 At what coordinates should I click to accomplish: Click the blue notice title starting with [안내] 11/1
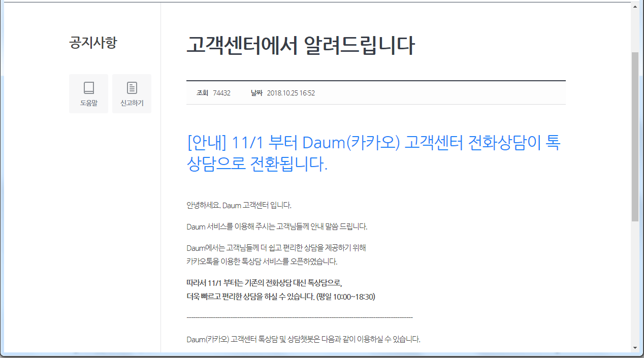click(x=374, y=153)
